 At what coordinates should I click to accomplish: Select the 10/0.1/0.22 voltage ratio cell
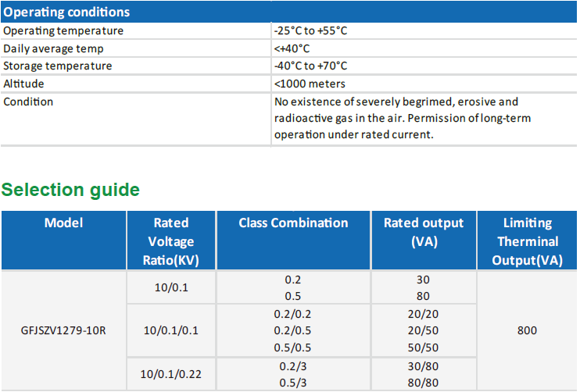[x=170, y=374]
